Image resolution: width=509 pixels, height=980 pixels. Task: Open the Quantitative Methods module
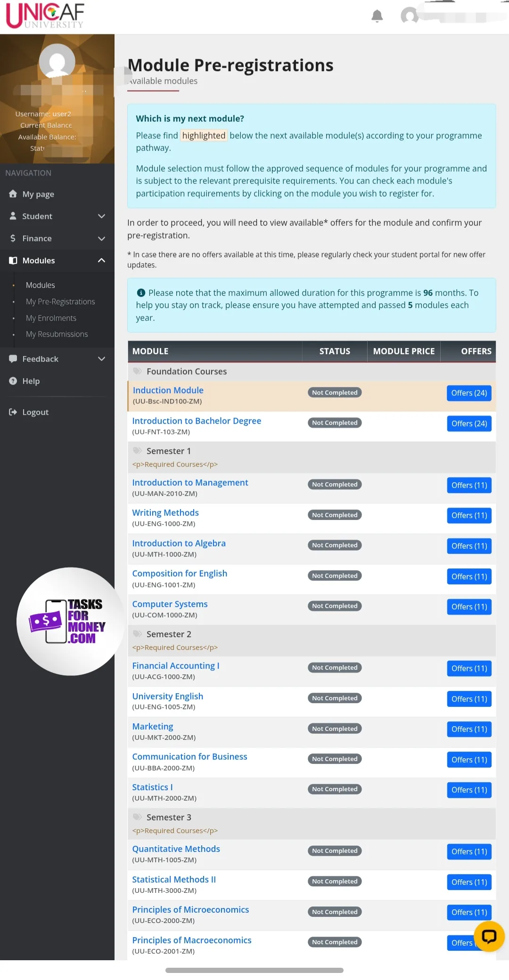point(176,849)
